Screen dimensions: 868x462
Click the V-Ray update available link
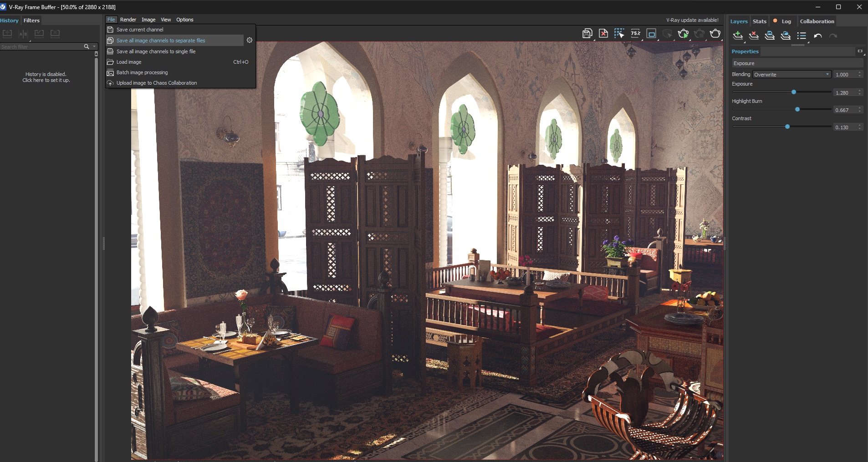point(692,20)
